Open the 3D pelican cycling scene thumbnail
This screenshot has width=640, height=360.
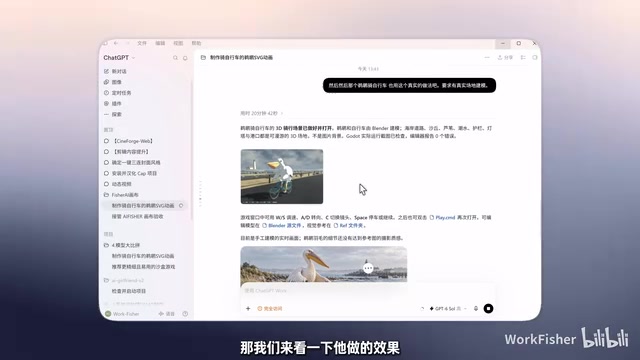pos(282,177)
